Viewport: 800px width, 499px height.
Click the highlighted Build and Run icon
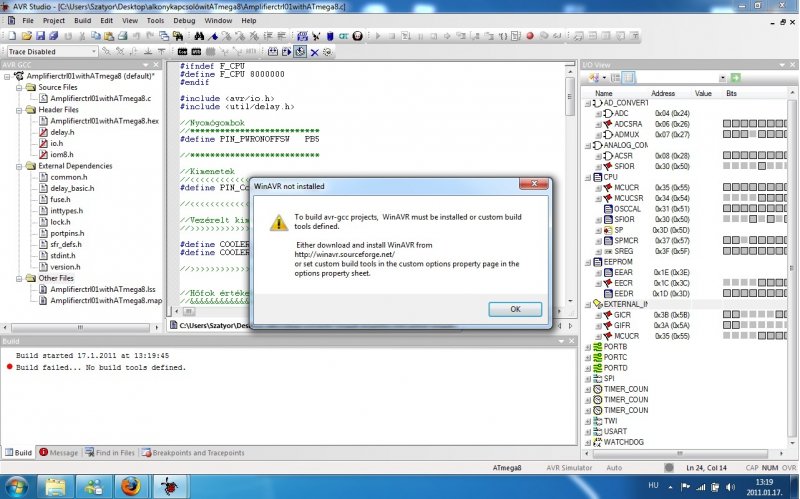click(x=300, y=52)
